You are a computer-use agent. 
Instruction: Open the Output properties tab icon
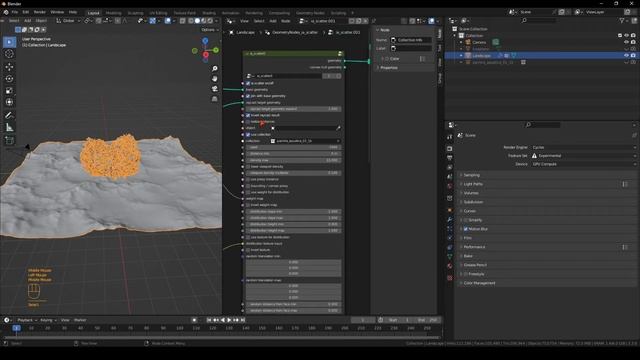click(450, 158)
